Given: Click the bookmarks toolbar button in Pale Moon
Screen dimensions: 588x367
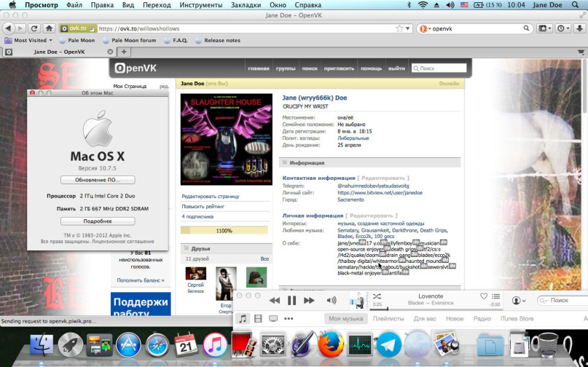Looking at the screenshot, I should (544, 28).
